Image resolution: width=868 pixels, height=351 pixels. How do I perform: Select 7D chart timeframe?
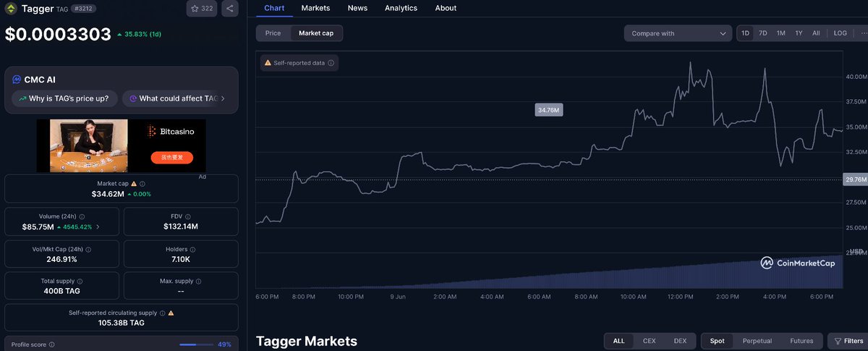[762, 33]
